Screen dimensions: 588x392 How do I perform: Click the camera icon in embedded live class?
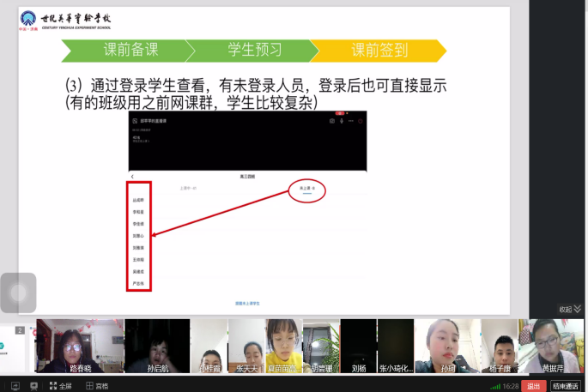[331, 121]
